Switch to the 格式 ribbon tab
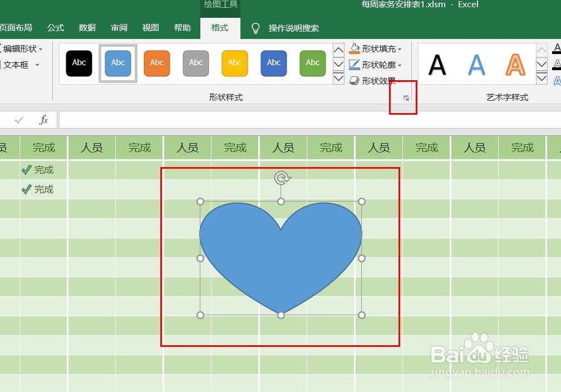This screenshot has width=561, height=392. click(x=220, y=28)
